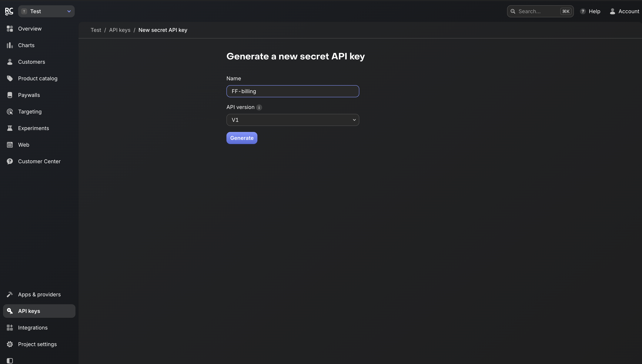
Task: Click the Product catalog tag icon
Action: click(x=10, y=78)
